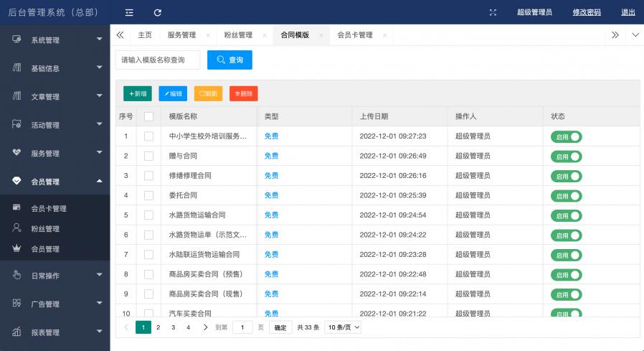Screen dimensions: 644x351
Task: Tick the checkbox for 赠与合同 row
Action: [148, 156]
